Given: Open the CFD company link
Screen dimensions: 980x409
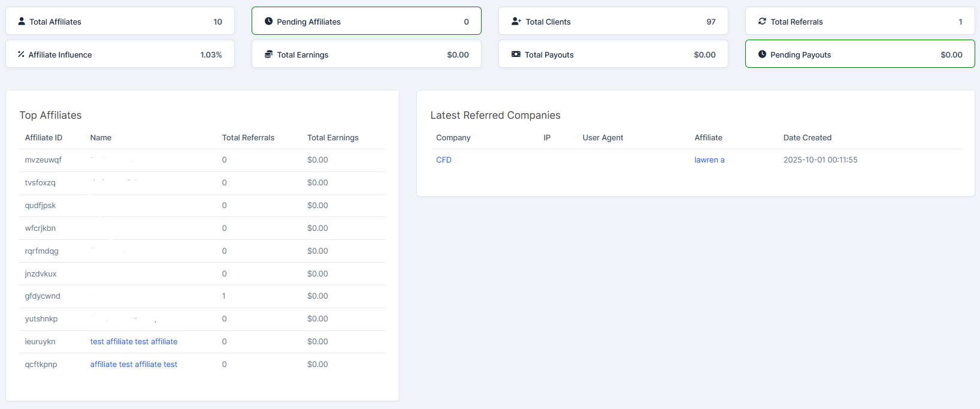Looking at the screenshot, I should pyautogui.click(x=443, y=160).
